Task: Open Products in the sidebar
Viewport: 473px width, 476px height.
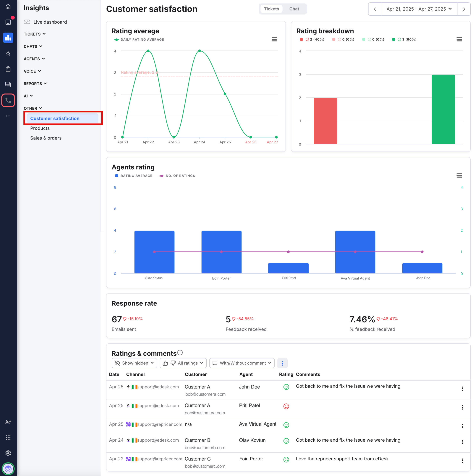Action: [x=40, y=128]
